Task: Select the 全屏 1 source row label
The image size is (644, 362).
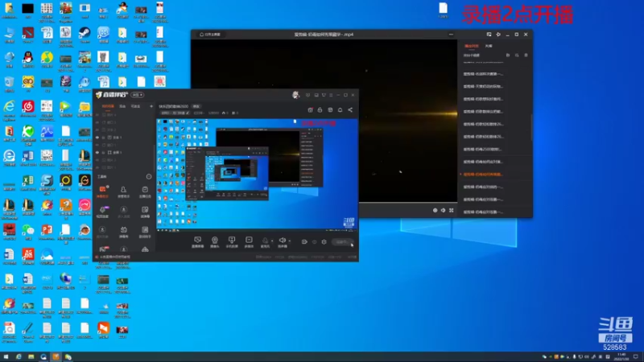Action: point(117,152)
